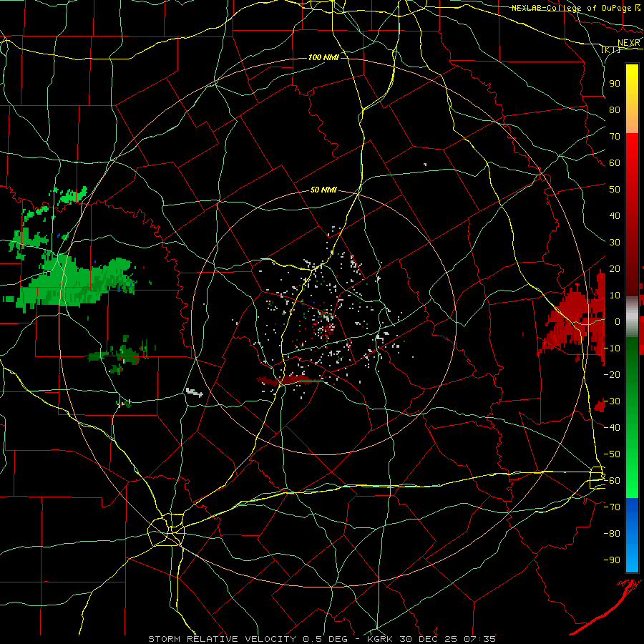Click the "100 NMI" range ring label
644x644 pixels.
323,57
